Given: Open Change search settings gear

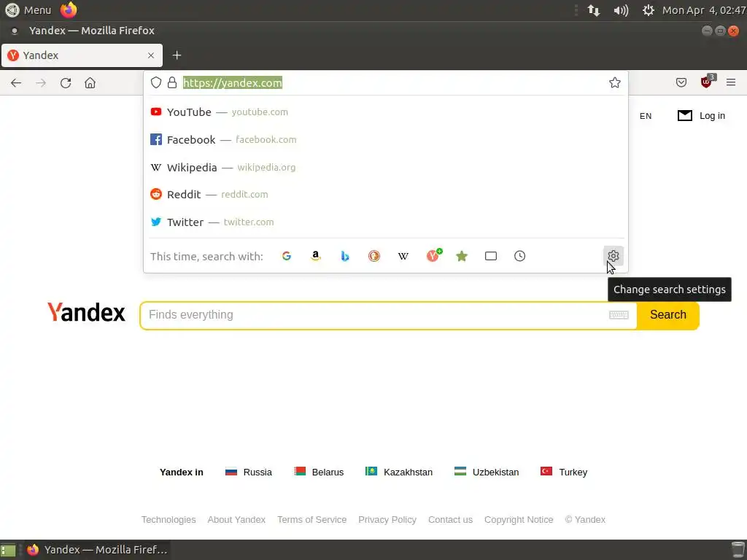Looking at the screenshot, I should click(613, 256).
